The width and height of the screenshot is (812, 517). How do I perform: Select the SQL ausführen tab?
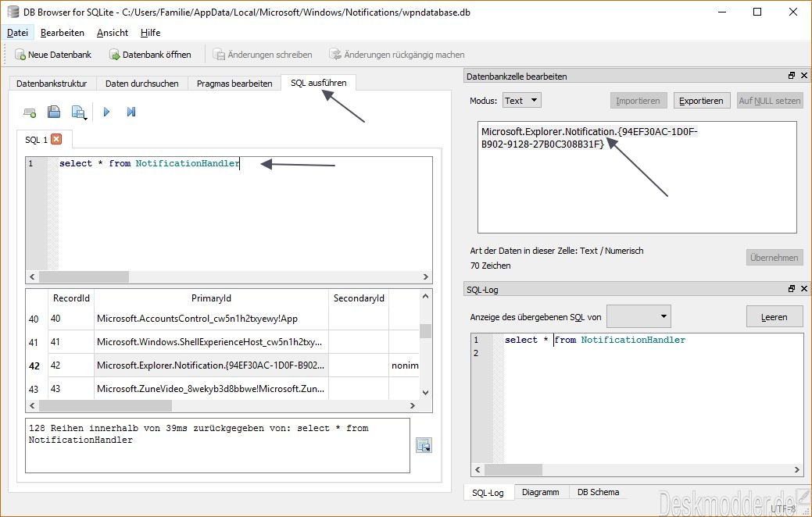(319, 83)
